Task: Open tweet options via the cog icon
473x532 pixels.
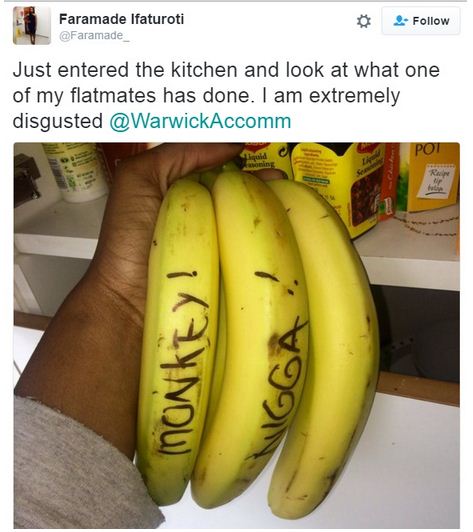Action: (364, 21)
